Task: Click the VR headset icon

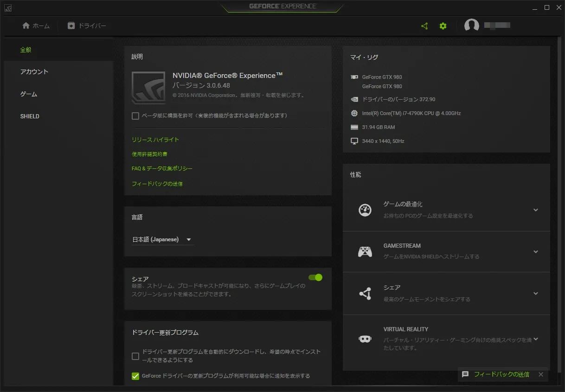Action: click(365, 339)
